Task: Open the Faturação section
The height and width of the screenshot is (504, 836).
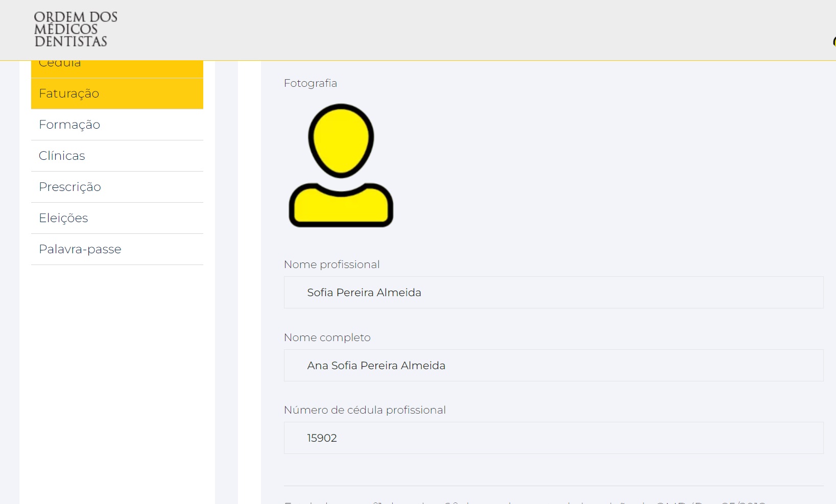Action: [117, 93]
